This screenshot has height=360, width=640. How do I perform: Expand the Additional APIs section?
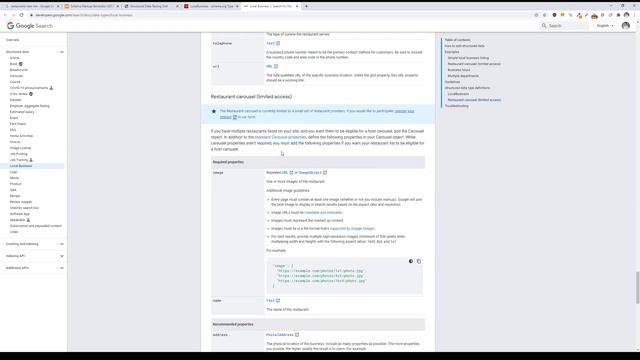pyautogui.click(x=62, y=268)
